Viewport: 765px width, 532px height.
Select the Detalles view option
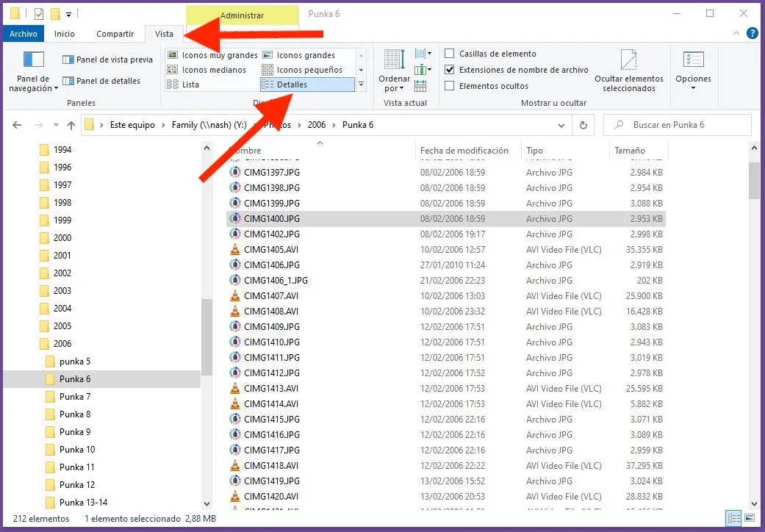tap(293, 83)
